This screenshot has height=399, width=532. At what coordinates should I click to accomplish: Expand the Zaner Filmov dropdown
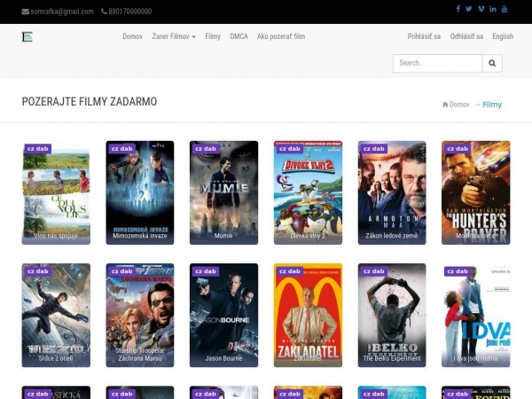tap(174, 36)
